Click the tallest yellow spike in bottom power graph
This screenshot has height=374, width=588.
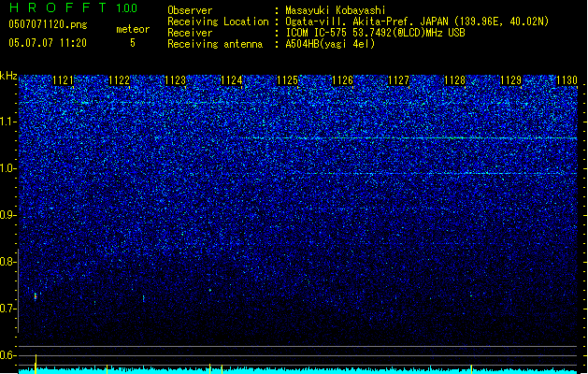(x=36, y=364)
